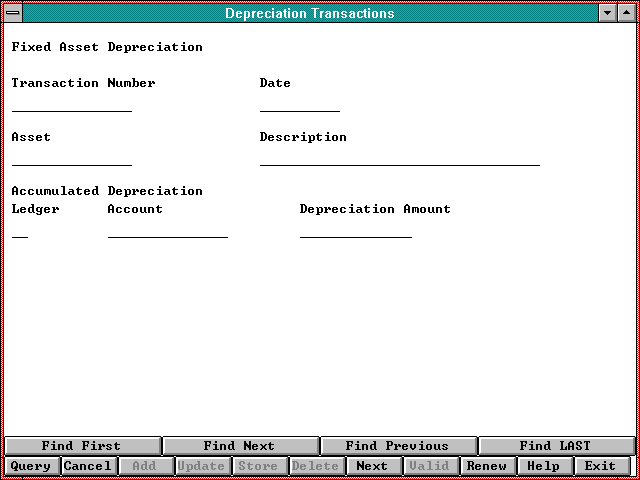The width and height of the screenshot is (640, 480).
Task: Open the window control menu box
Action: point(12,13)
